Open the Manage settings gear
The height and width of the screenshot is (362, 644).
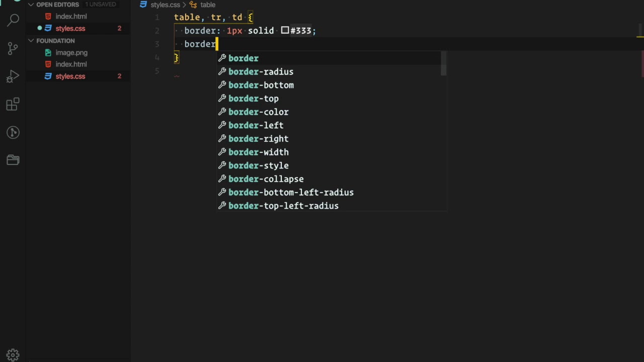(x=13, y=355)
